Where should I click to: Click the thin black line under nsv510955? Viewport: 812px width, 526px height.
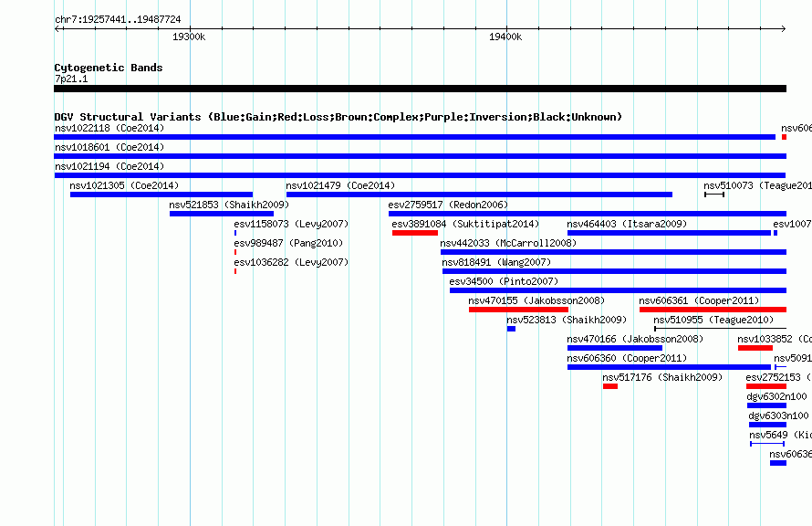[x=721, y=329]
